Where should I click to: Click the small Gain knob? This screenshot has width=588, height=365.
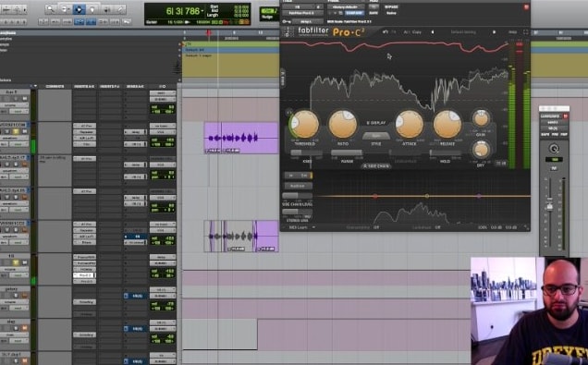[x=481, y=118]
